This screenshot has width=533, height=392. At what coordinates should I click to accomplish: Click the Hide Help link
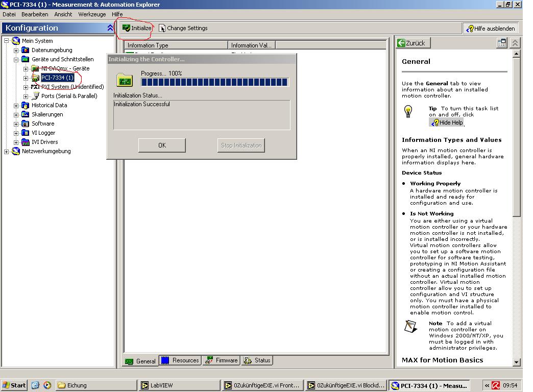click(447, 122)
